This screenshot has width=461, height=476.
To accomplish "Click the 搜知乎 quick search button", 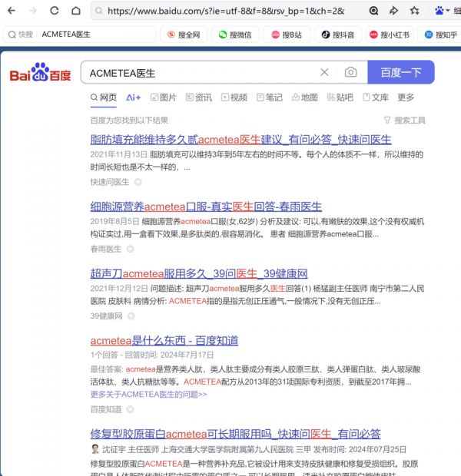I will click(441, 35).
